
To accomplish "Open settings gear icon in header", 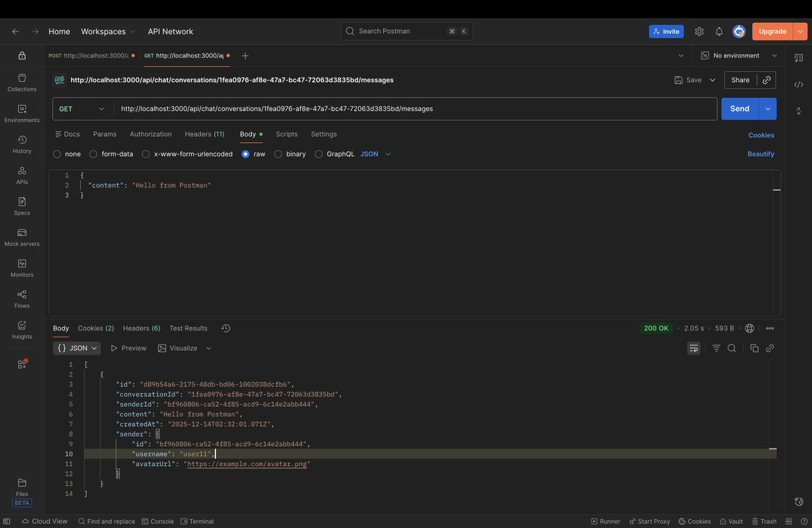I will point(699,32).
